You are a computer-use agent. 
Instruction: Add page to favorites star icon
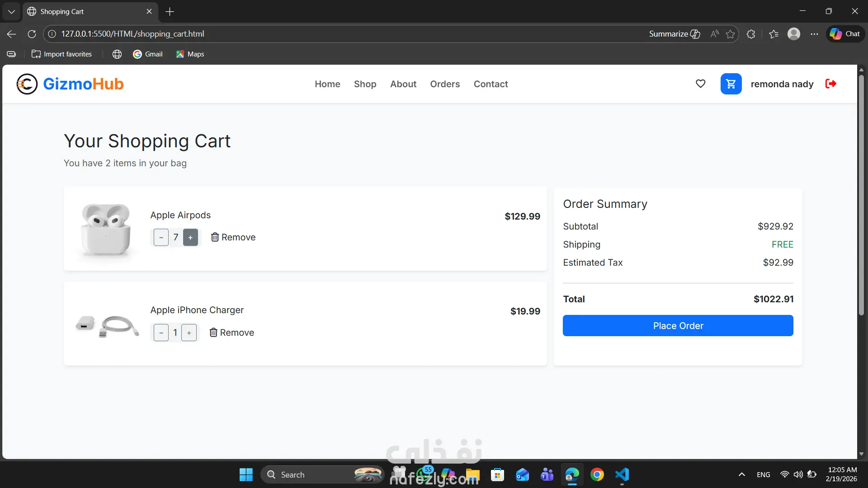[730, 34]
